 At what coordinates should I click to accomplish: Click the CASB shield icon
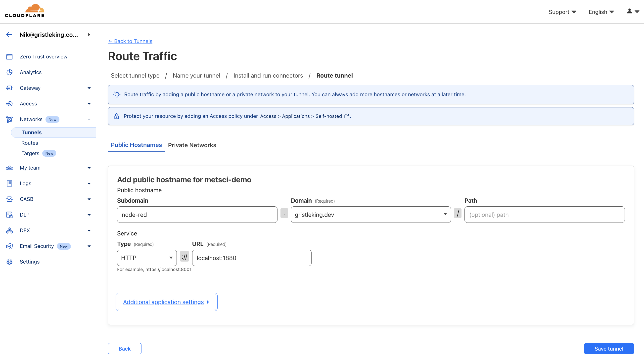point(9,199)
